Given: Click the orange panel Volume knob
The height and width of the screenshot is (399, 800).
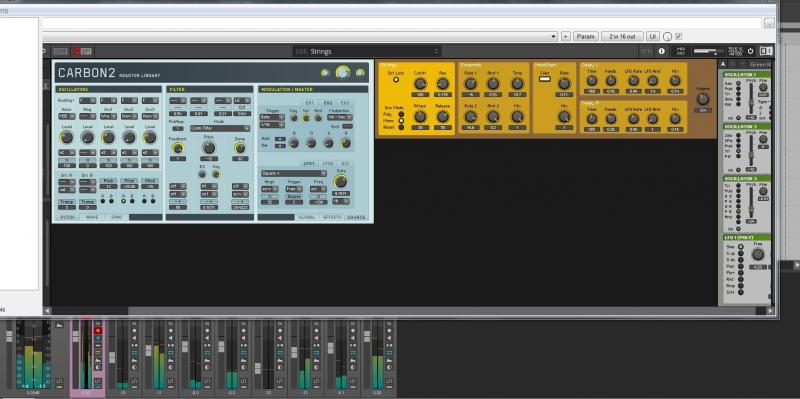Looking at the screenshot, I should point(703,99).
